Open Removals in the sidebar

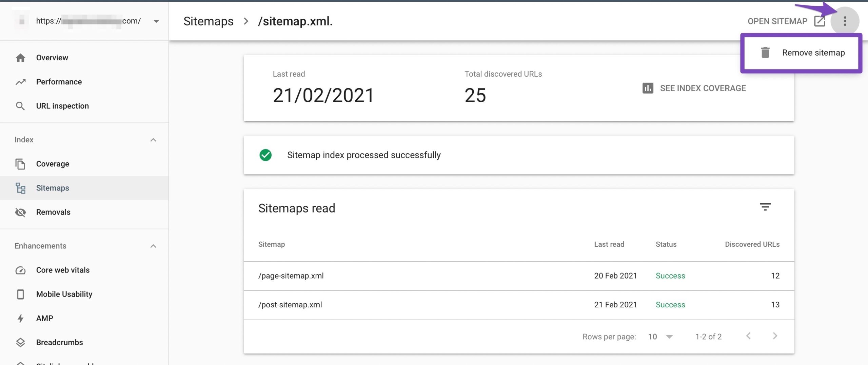[53, 212]
